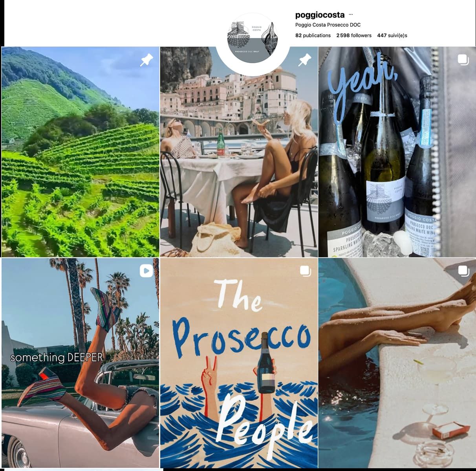The width and height of the screenshot is (476, 471).
Task: Open the green vineyard hillside post
Action: click(81, 152)
